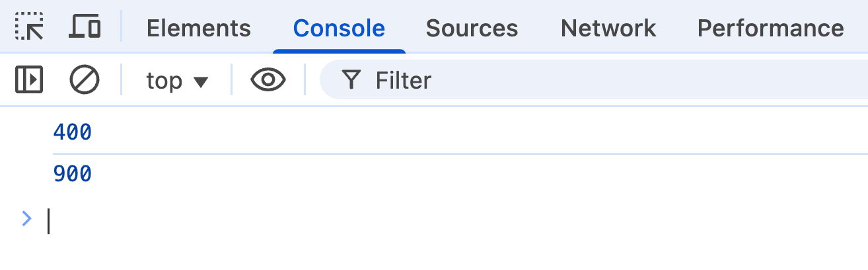Click the triangle arrow beside 'top'
Screen dimensions: 868x270
click(x=200, y=81)
